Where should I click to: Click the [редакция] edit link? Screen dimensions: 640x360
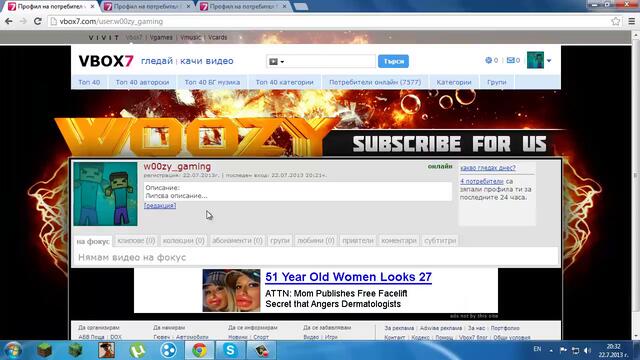(x=160, y=205)
